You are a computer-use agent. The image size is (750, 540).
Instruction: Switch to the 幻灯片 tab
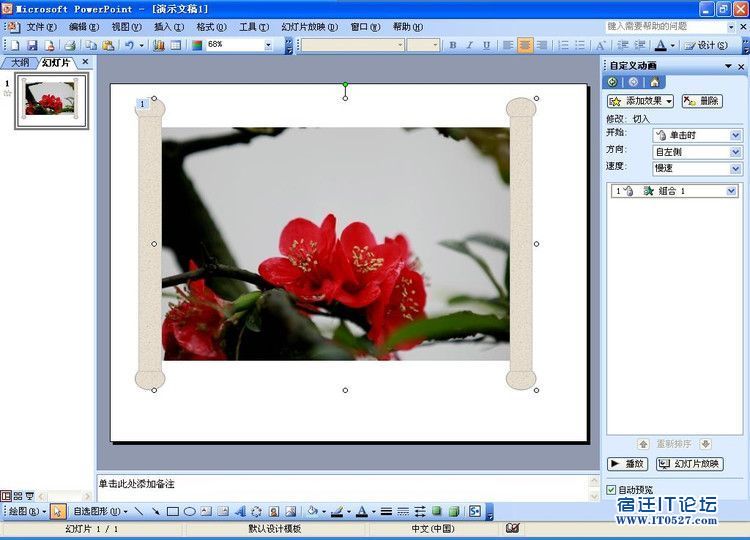pyautogui.click(x=55, y=62)
